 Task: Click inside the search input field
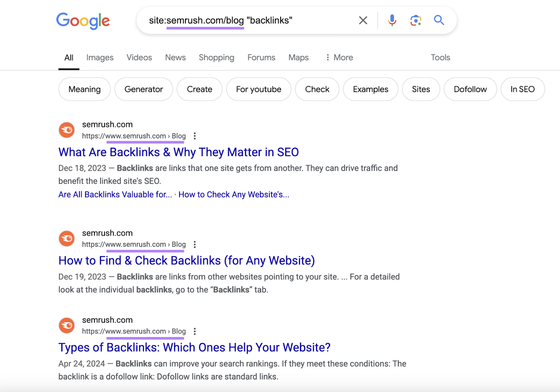(245, 20)
